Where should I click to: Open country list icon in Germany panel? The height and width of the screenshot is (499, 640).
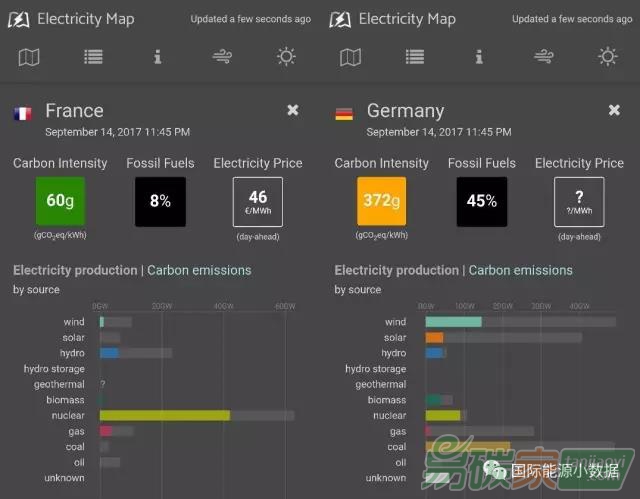click(415, 57)
